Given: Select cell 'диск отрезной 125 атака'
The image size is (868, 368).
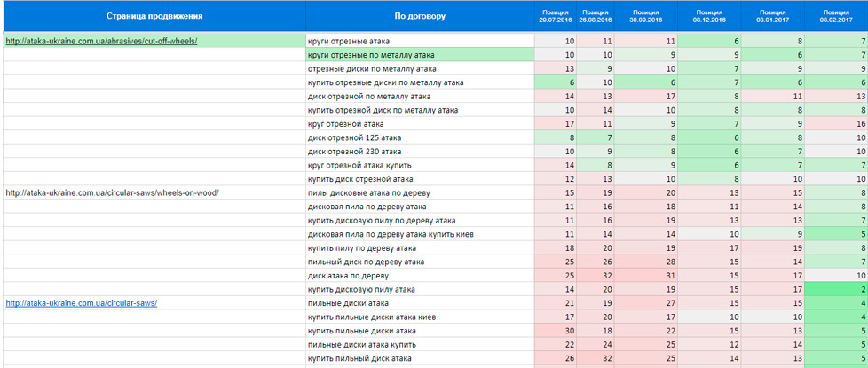Looking at the screenshot, I should point(420,137).
